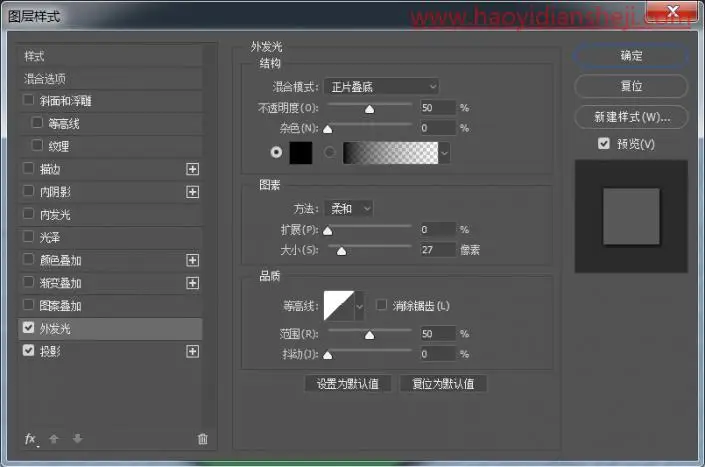This screenshot has height=467, width=705.
Task: Click the 确定 button
Action: [631, 56]
